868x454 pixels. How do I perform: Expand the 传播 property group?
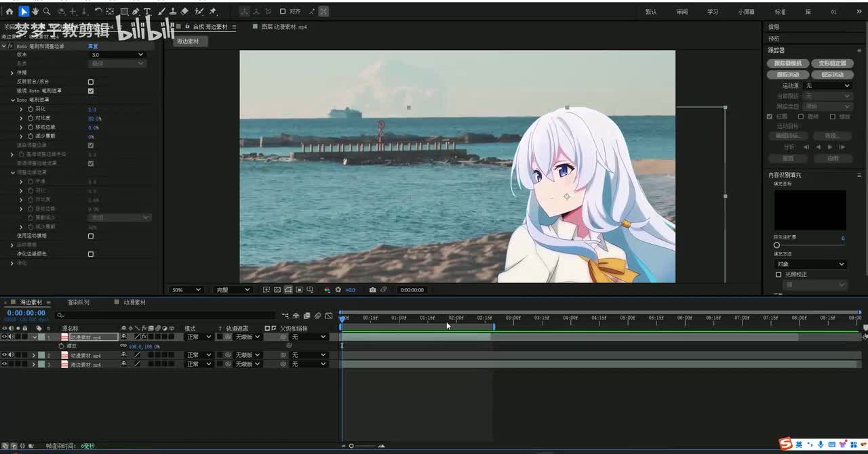(x=12, y=73)
